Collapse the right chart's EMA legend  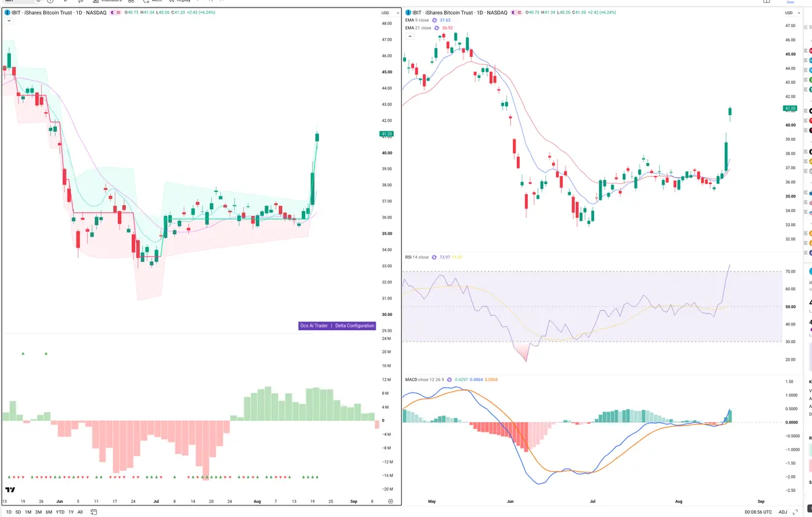409,36
